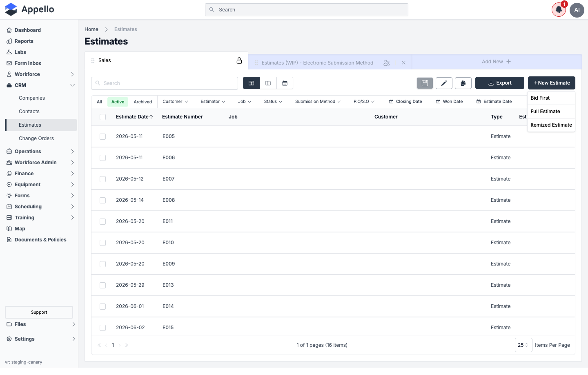Choose Itemized Estimate from the menu
The image size is (588, 375).
(x=551, y=125)
